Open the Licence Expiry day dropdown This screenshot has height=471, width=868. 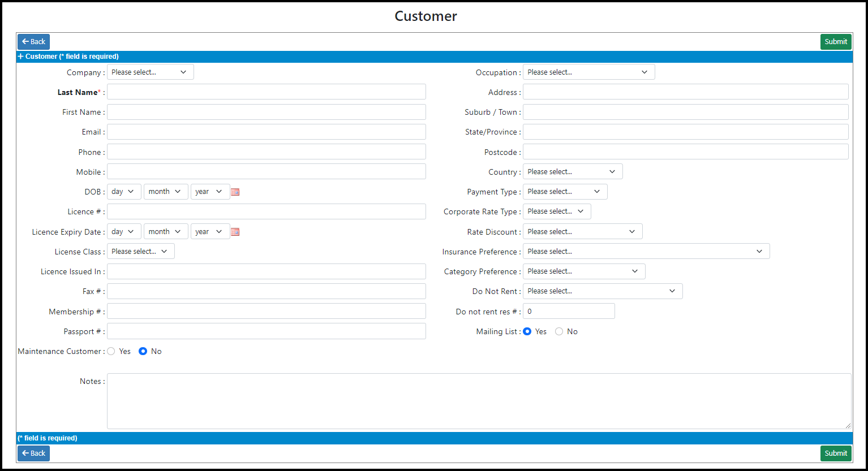(124, 232)
